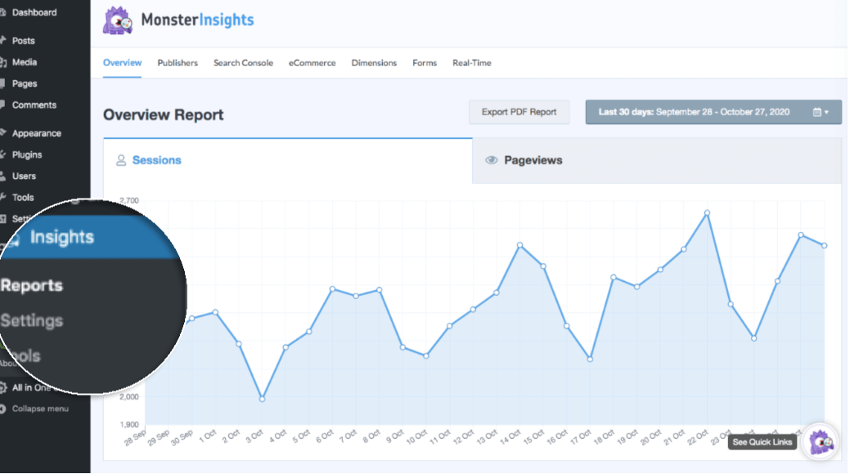The width and height of the screenshot is (868, 474).
Task: Click the monster mascot Quick Links icon
Action: pyautogui.click(x=818, y=441)
